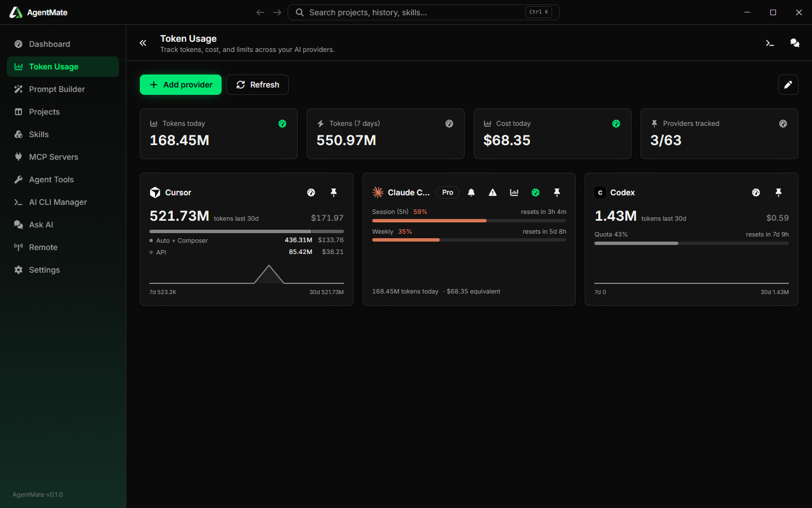
Task: Click the pencil edit layout icon
Action: coord(788,85)
